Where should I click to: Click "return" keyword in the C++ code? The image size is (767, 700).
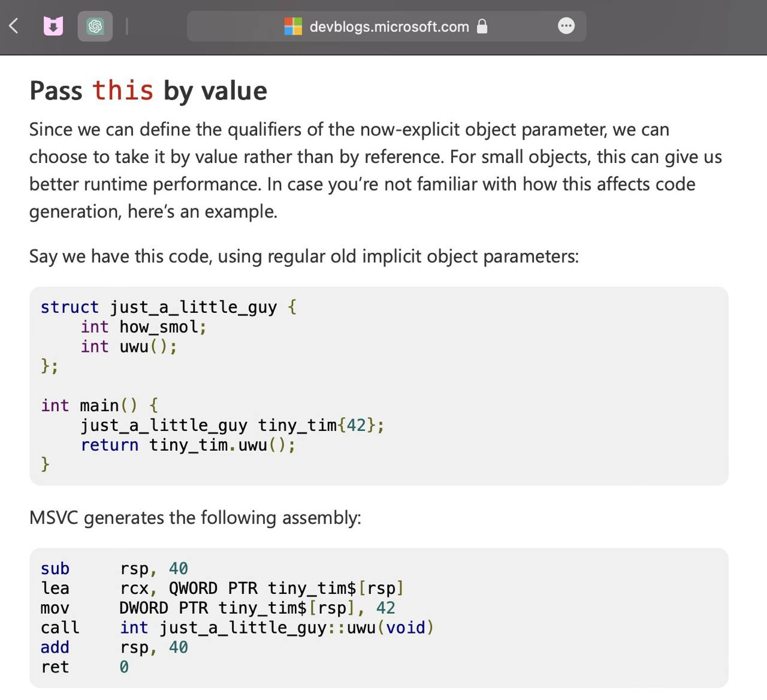tap(110, 445)
